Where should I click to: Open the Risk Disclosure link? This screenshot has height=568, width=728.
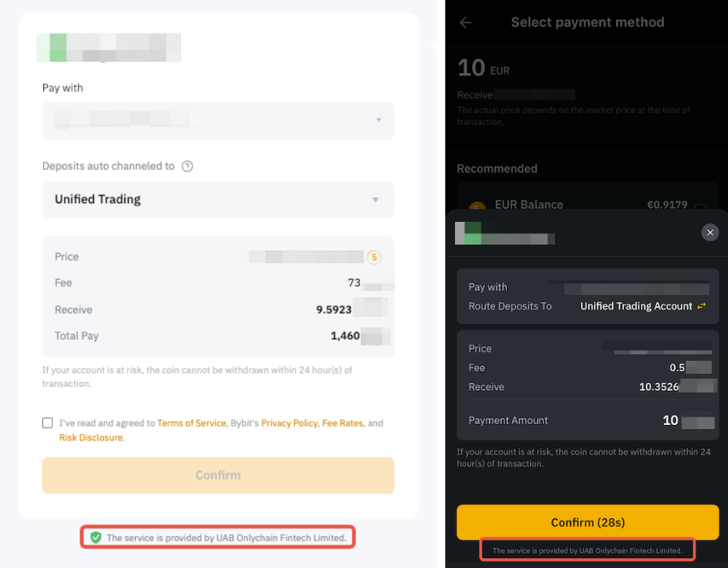91,438
